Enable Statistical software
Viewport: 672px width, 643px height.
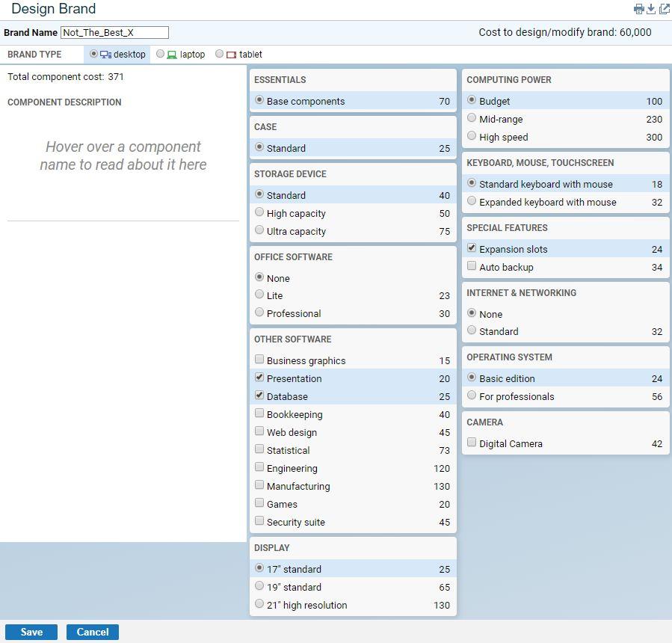pos(259,449)
